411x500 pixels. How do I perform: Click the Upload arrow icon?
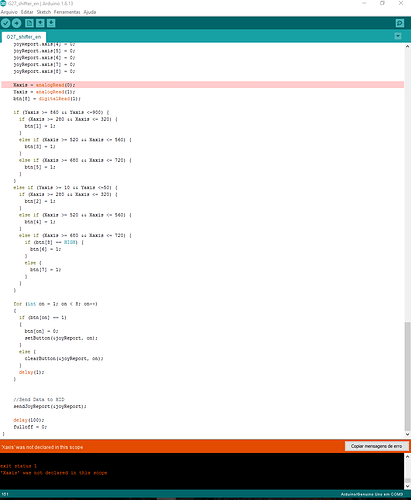click(x=17, y=23)
